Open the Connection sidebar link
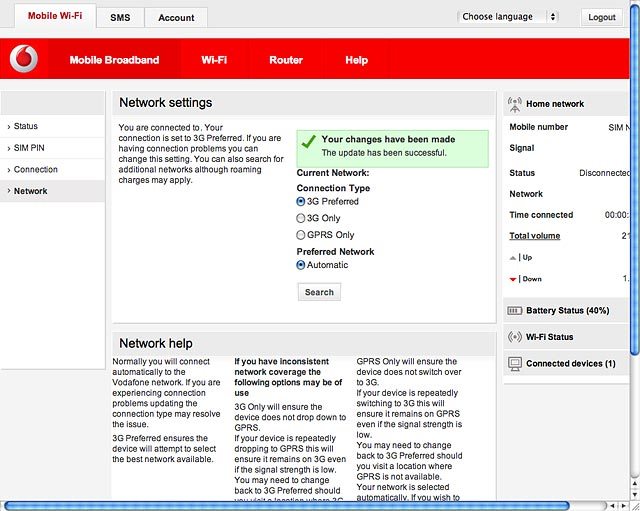The width and height of the screenshot is (640, 511). pos(52,169)
